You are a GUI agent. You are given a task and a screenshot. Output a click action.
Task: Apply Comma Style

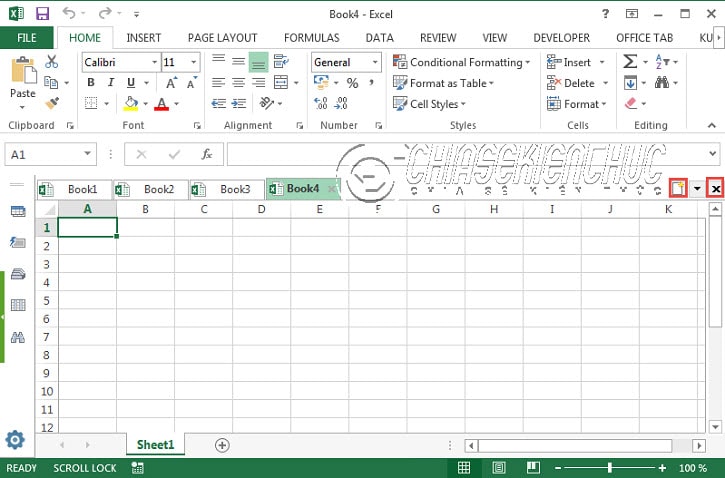pos(371,83)
